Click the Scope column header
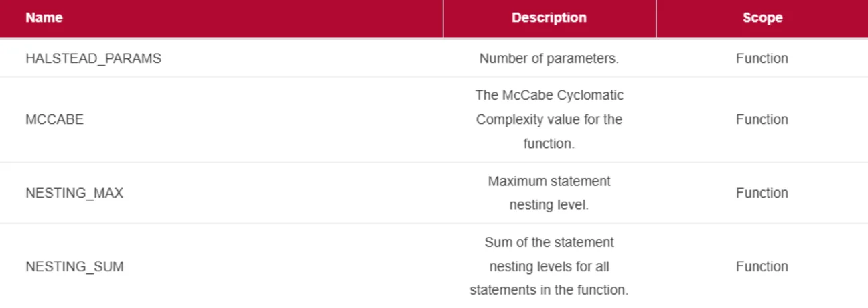The image size is (868, 308). point(762,18)
